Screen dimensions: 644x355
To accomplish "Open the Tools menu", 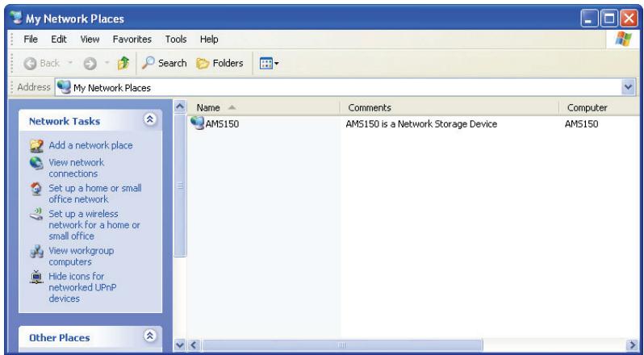I will tap(176, 40).
